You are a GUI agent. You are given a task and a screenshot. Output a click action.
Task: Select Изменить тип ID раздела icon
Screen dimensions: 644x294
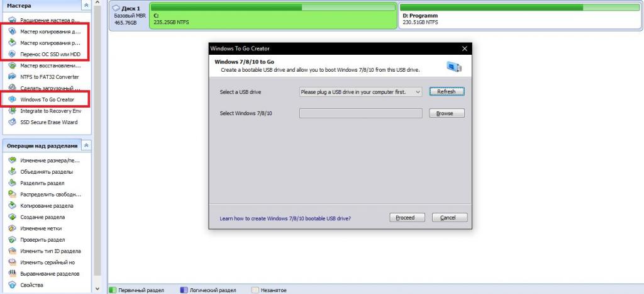pyautogui.click(x=13, y=251)
